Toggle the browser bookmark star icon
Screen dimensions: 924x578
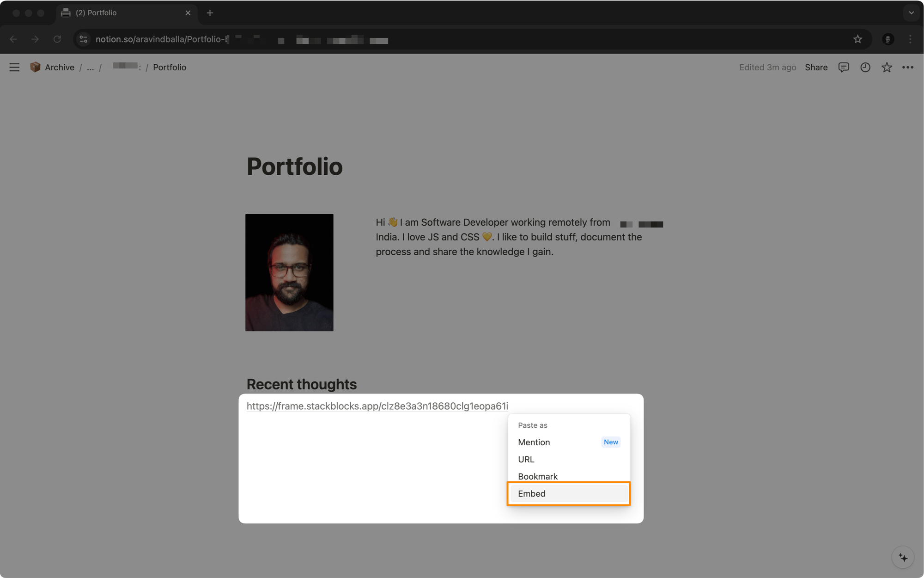click(x=857, y=39)
